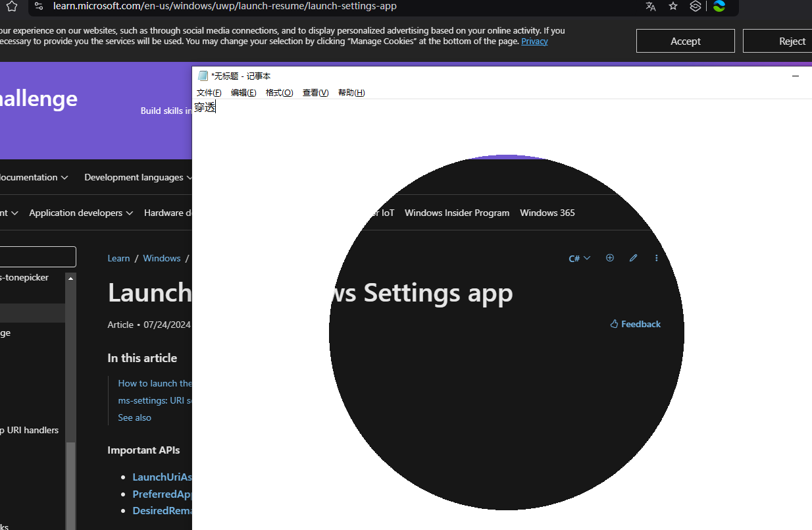Open the three-dot more actions icon

click(656, 258)
